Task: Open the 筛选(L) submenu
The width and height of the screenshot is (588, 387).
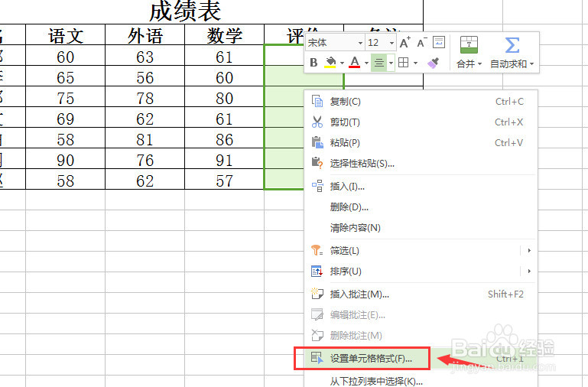Action: pos(421,251)
